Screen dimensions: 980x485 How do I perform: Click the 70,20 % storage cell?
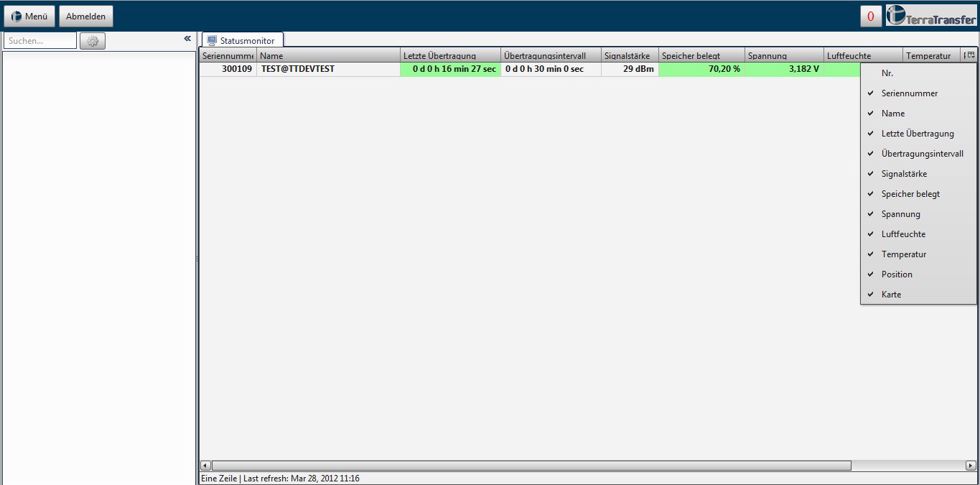pyautogui.click(x=701, y=69)
